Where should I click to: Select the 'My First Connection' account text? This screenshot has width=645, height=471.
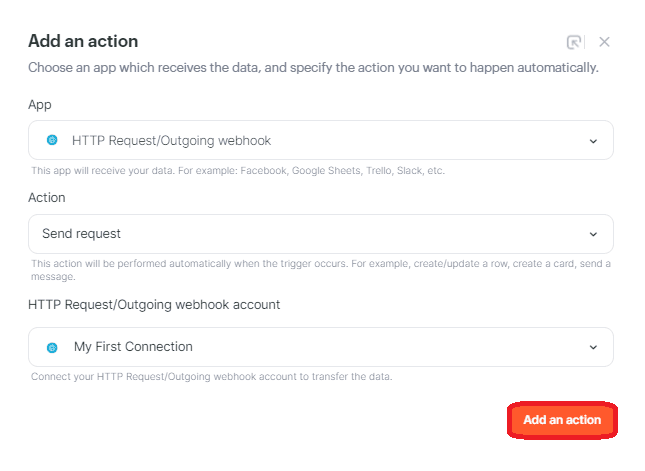pyautogui.click(x=133, y=347)
